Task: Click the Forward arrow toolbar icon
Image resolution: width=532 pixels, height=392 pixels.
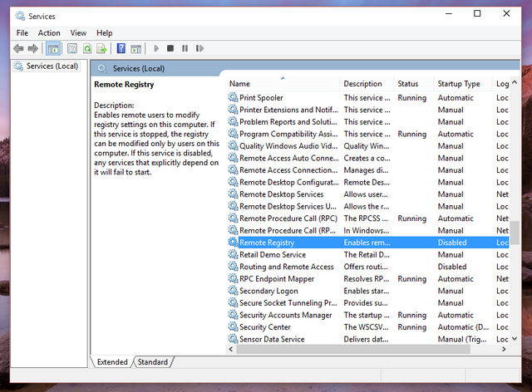Action: click(x=33, y=48)
